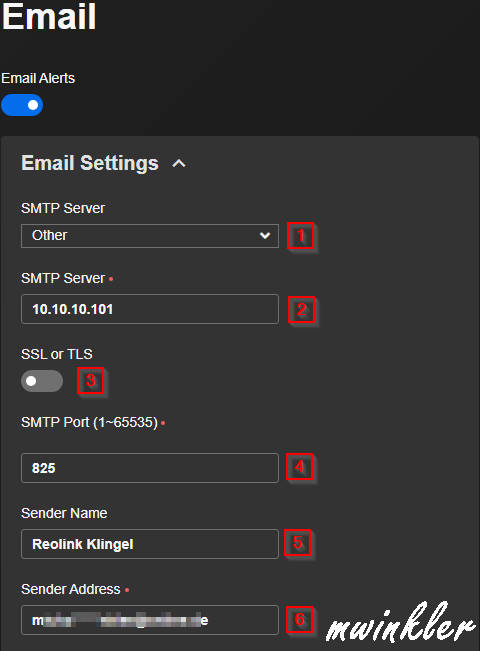Click the SMTP server address field 10.10.10.101
This screenshot has height=651, width=480.
tap(150, 309)
